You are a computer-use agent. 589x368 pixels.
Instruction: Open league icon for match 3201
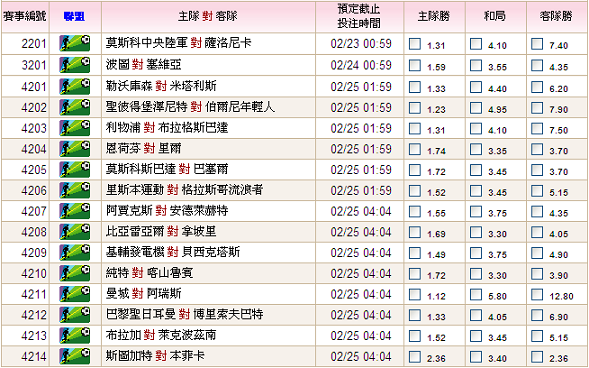click(x=75, y=65)
